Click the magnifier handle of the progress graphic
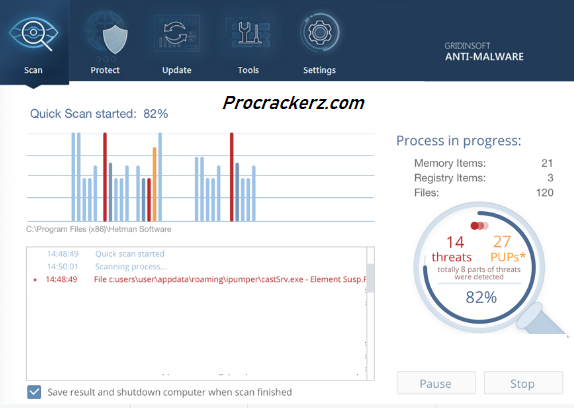Viewport: 574px width, 408px height. point(542,318)
